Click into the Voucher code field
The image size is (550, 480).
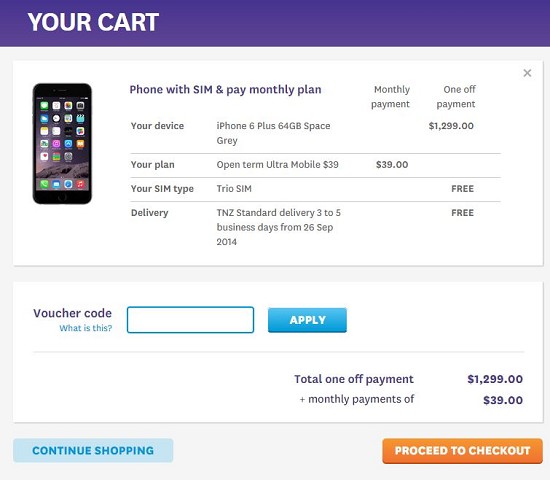[x=190, y=320]
